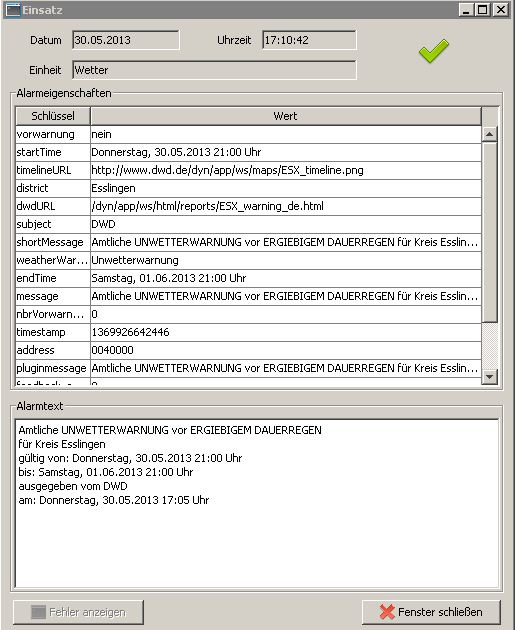
Task: Select the value 1369926642446
Action: click(286, 332)
